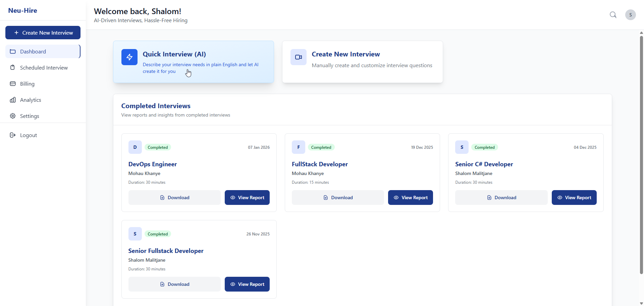Click the Logout icon

click(x=12, y=135)
